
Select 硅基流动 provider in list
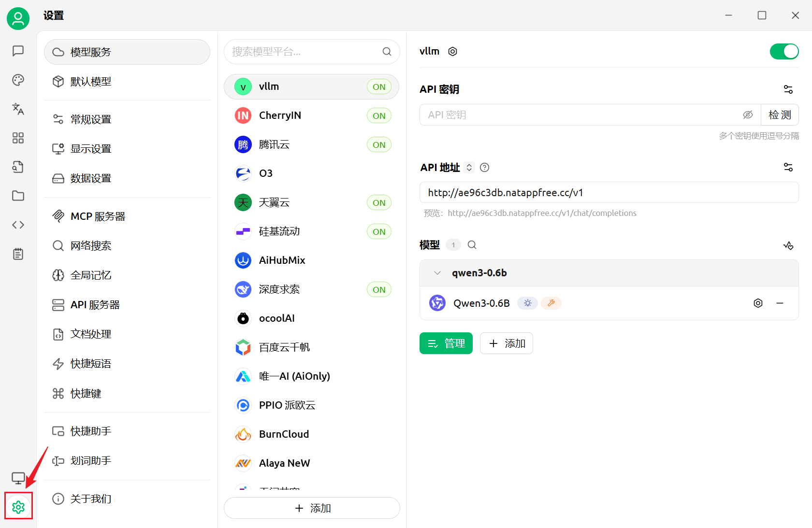click(312, 231)
